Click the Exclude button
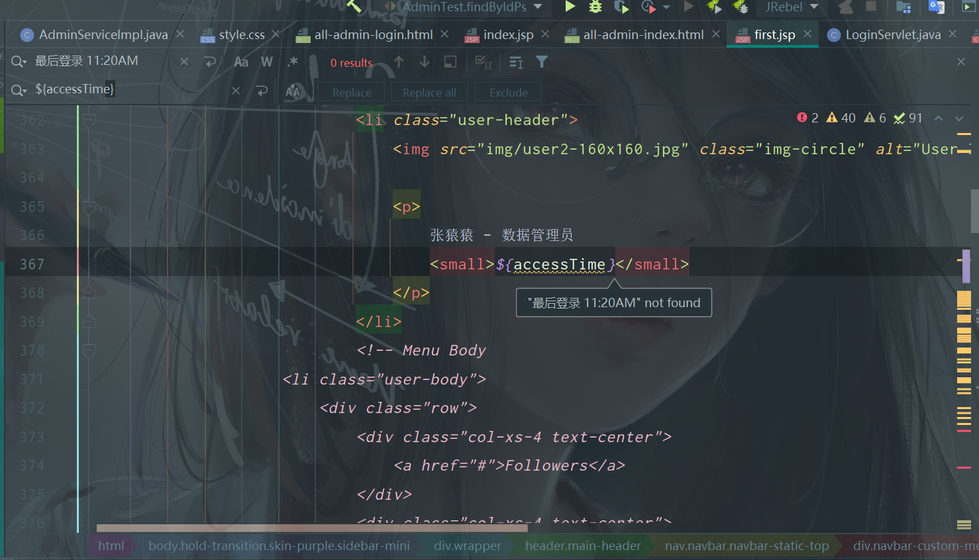Image resolution: width=979 pixels, height=560 pixels. point(509,93)
